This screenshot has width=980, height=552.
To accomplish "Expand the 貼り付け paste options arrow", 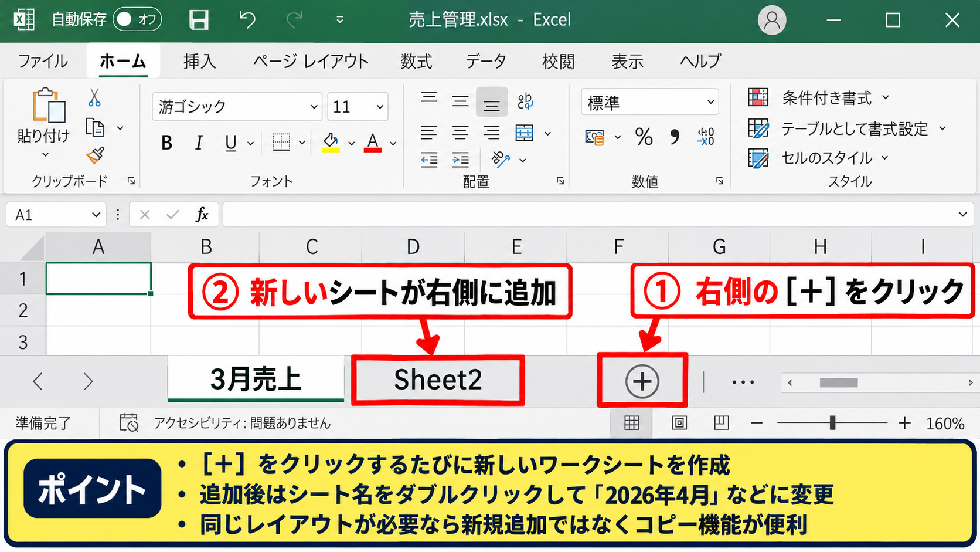I will point(45,155).
